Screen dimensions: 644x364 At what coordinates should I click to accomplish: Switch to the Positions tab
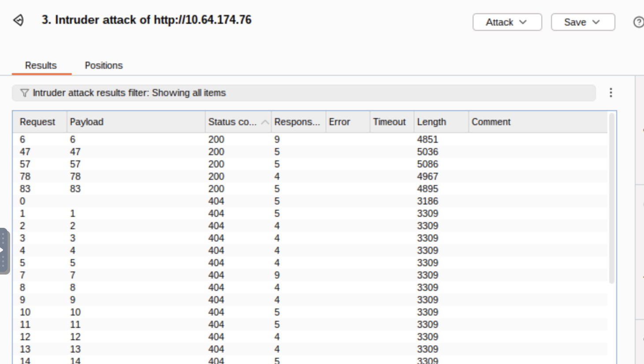tap(104, 65)
